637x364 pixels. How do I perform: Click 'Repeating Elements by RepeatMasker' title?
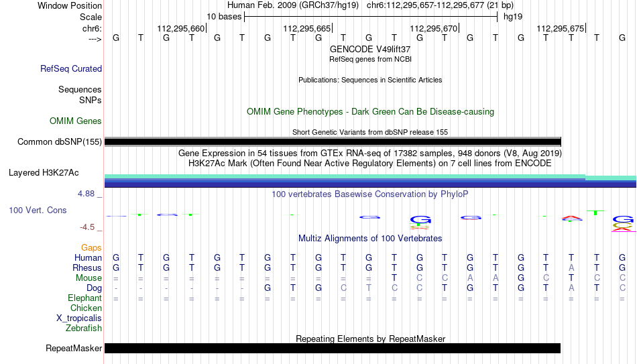pyautogui.click(x=371, y=339)
